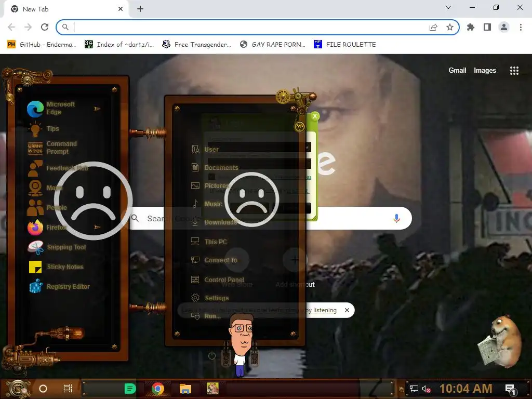
Task: Expand Firefox jump list arrow
Action: [97, 227]
